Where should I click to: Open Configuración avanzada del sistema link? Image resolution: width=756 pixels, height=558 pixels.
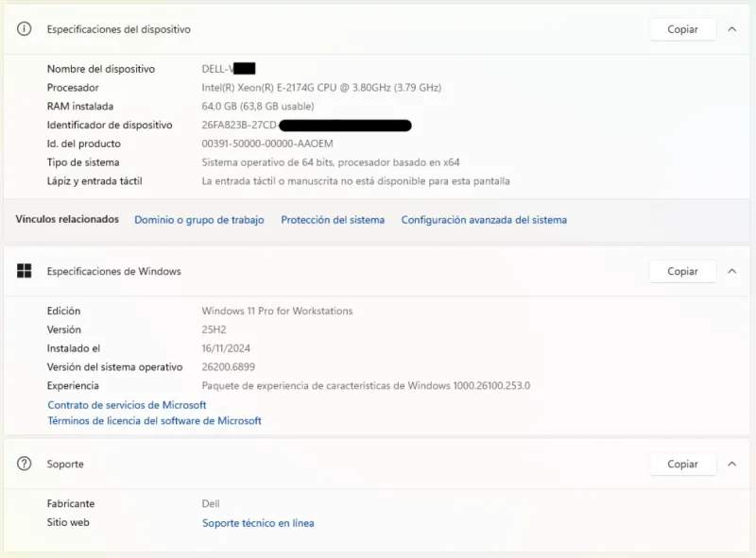(x=484, y=220)
